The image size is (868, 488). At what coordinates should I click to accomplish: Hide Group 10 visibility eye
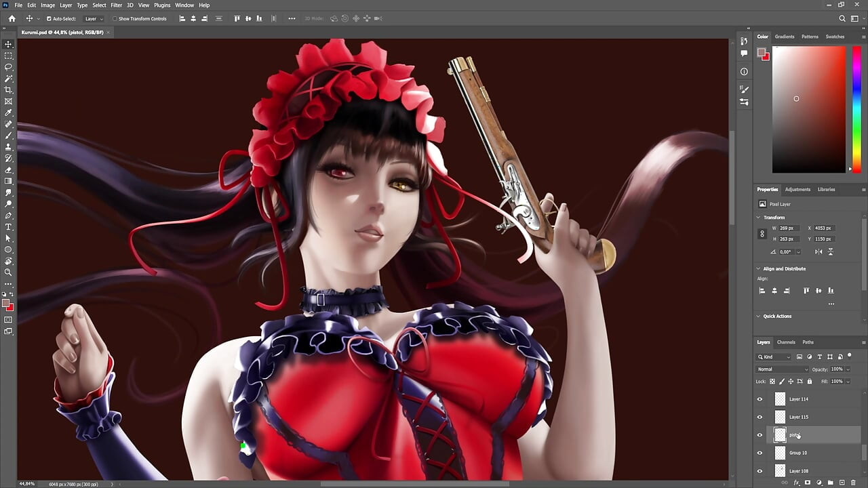click(759, 453)
